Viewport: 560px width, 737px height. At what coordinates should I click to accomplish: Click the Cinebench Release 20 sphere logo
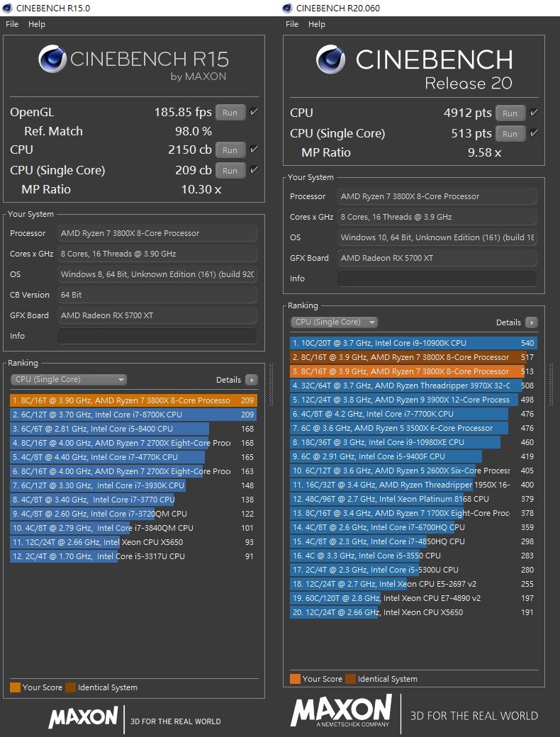coord(330,60)
